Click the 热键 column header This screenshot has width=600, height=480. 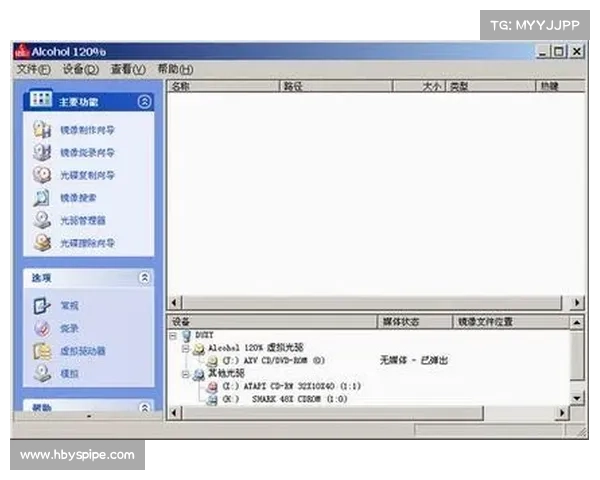click(561, 86)
